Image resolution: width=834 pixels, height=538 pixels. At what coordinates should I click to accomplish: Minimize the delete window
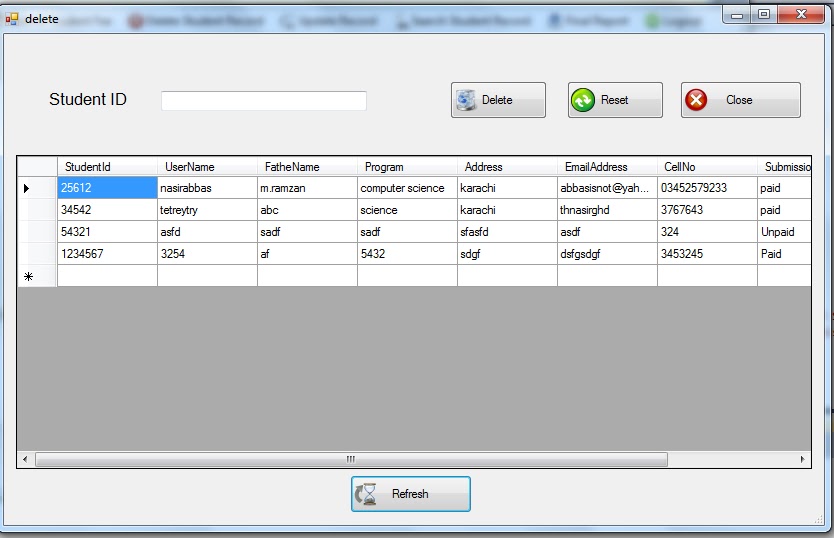tap(737, 15)
